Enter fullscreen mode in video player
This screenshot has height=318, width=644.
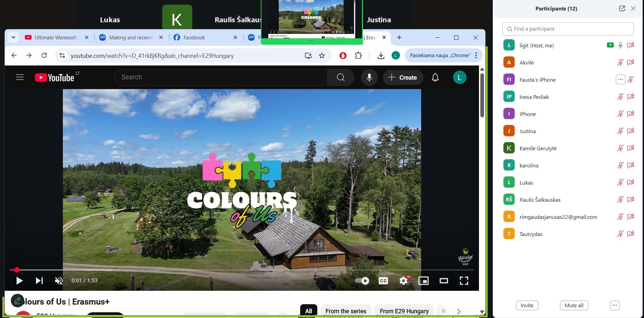point(464,281)
